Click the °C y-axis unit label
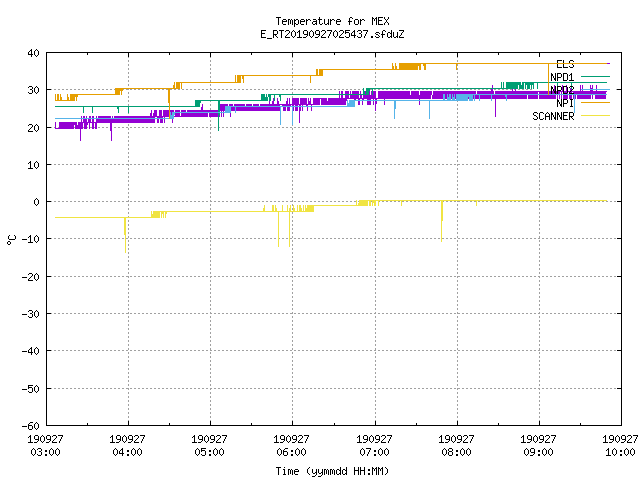This screenshot has width=640, height=480. coord(11,240)
